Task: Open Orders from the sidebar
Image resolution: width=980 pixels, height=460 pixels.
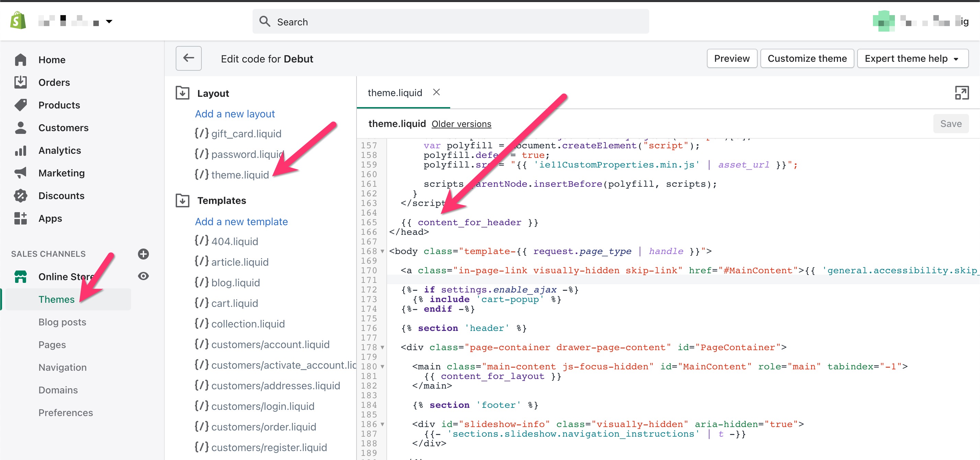Action: (54, 82)
